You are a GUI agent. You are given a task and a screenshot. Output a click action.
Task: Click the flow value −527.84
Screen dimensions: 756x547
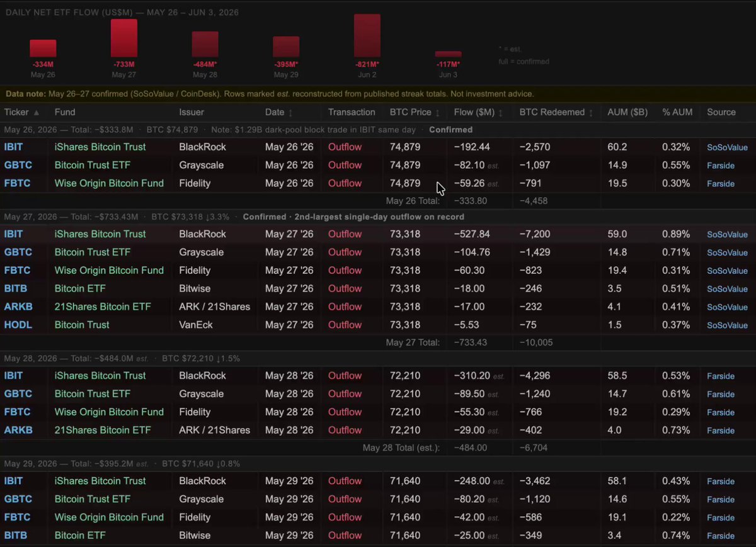click(x=472, y=234)
